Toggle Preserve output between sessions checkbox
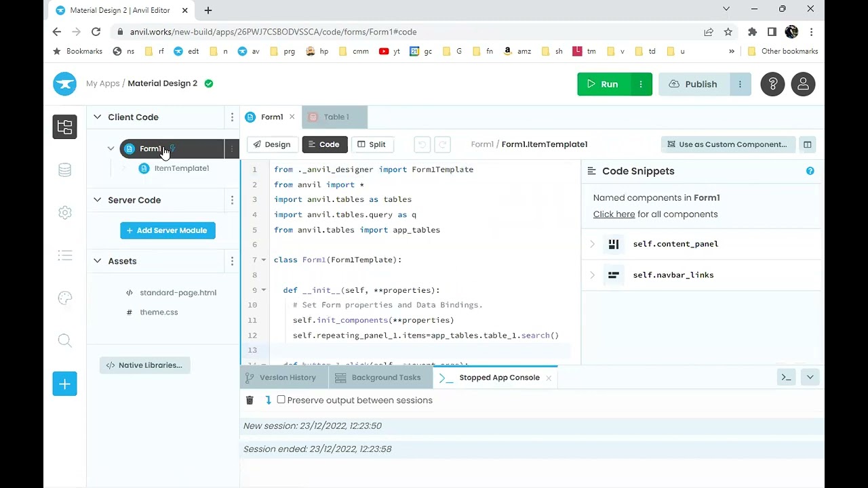Image resolution: width=868 pixels, height=488 pixels. point(281,400)
